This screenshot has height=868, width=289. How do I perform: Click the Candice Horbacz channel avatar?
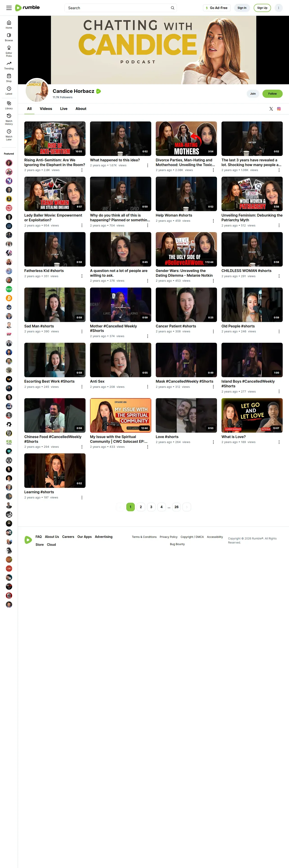pos(37,90)
